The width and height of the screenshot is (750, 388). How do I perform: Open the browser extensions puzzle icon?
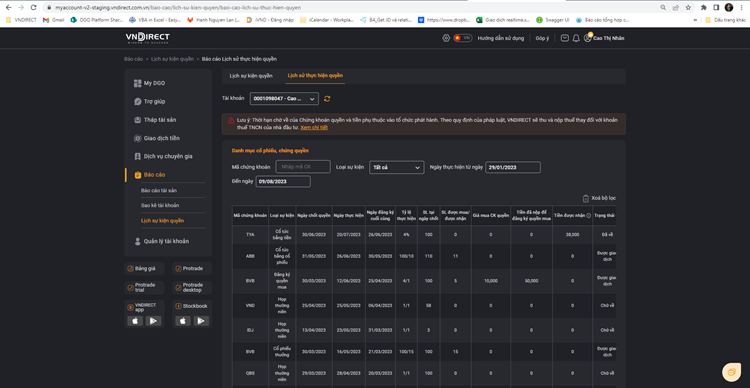point(704,8)
